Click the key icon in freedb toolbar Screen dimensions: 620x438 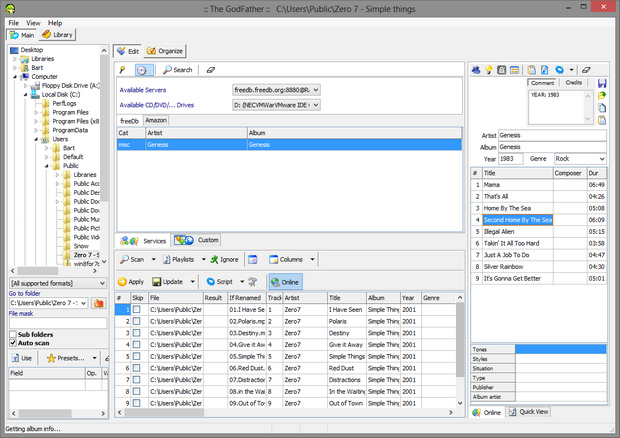pyautogui.click(x=123, y=70)
